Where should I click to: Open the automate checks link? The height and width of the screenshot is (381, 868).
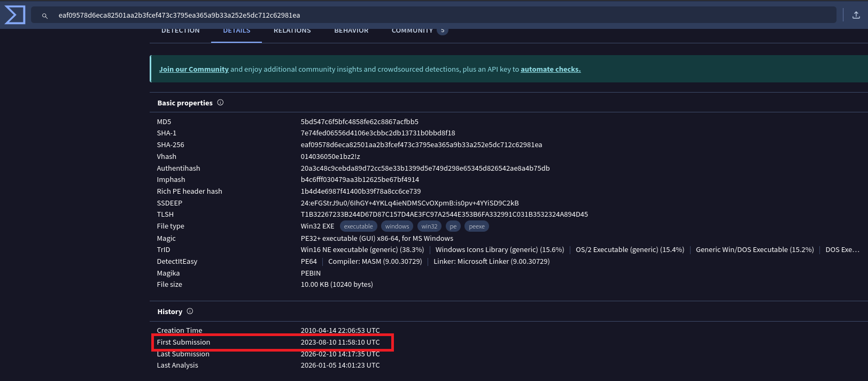coord(550,69)
